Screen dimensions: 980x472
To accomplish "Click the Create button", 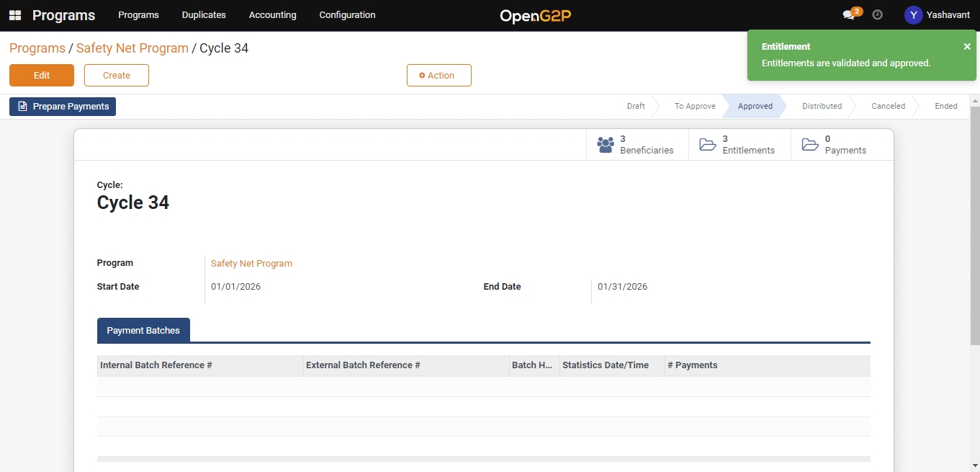I will (117, 76).
